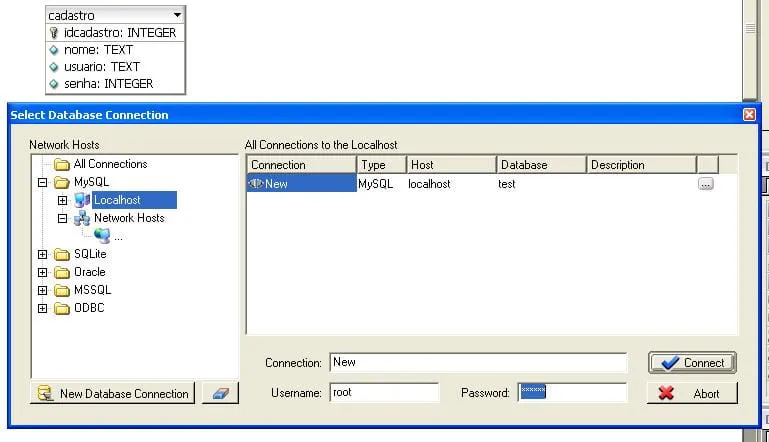Click the idcadastro: INTEGER field text
769x442 pixels.
pyautogui.click(x=120, y=33)
